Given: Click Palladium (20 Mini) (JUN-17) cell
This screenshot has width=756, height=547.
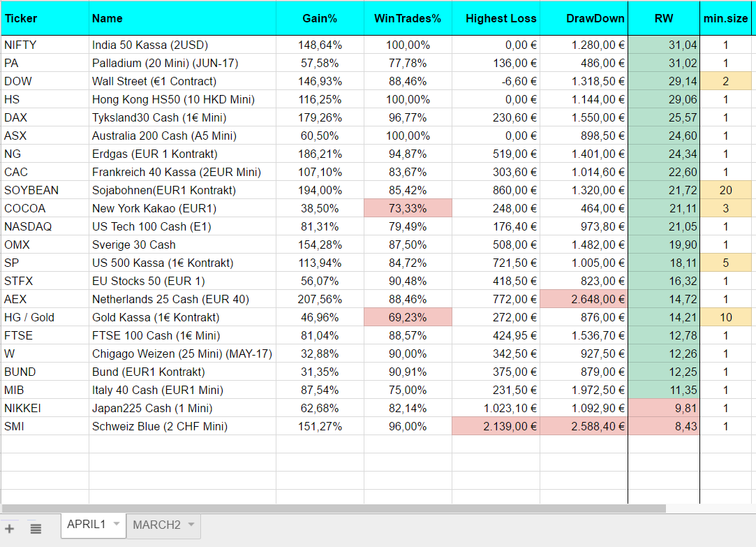Looking at the screenshot, I should tap(182, 63).
